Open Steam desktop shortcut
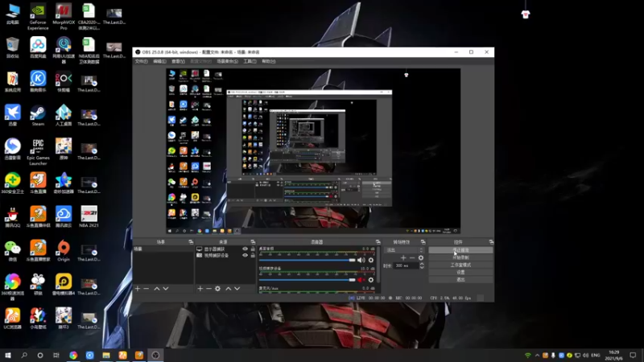Viewport: 644px width, 362px height. pos(38,116)
